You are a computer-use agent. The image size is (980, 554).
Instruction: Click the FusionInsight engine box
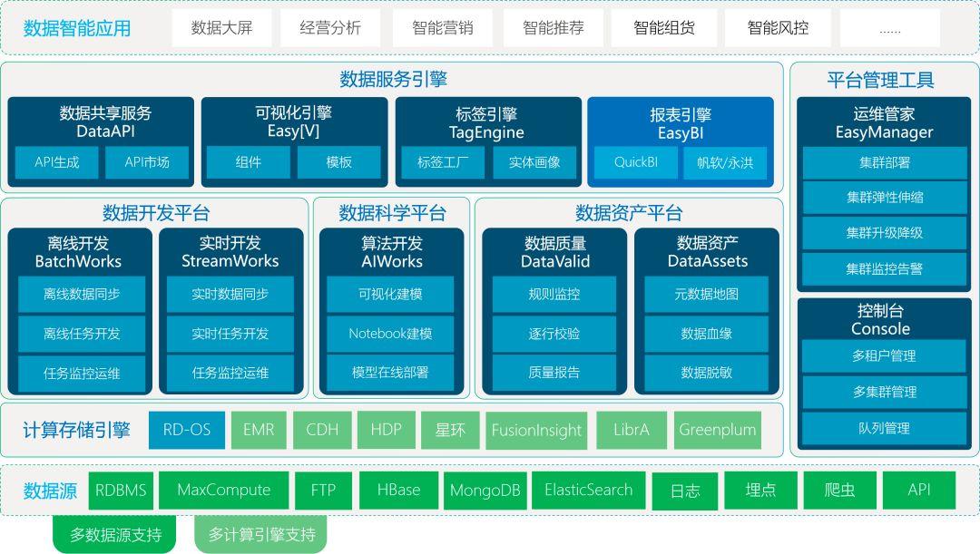click(x=536, y=431)
